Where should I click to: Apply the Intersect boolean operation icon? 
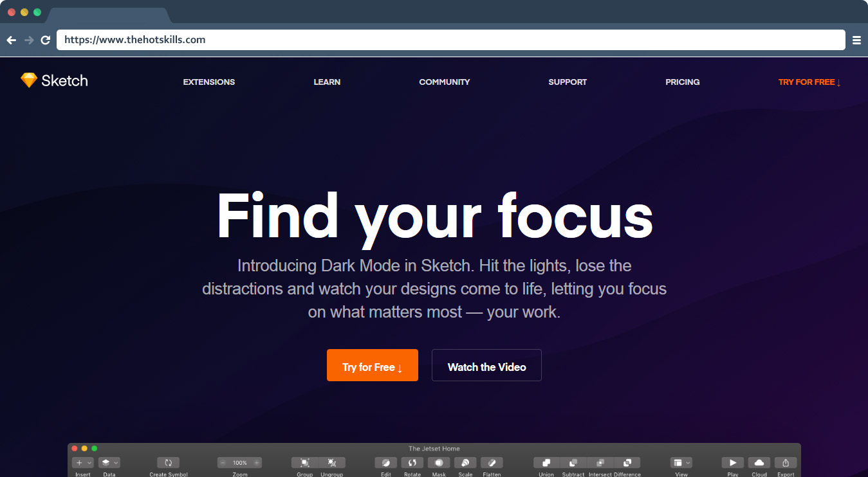(x=600, y=463)
